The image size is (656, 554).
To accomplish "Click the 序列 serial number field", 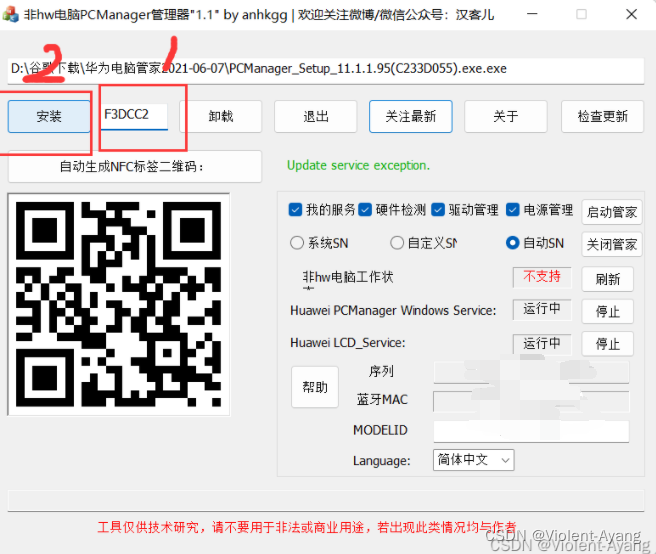I will (531, 372).
